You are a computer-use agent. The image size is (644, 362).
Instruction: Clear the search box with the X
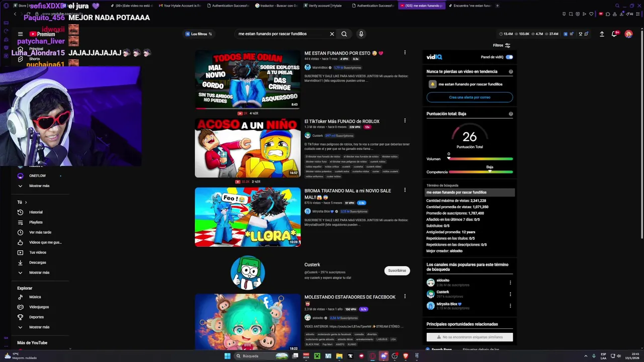pos(332,34)
